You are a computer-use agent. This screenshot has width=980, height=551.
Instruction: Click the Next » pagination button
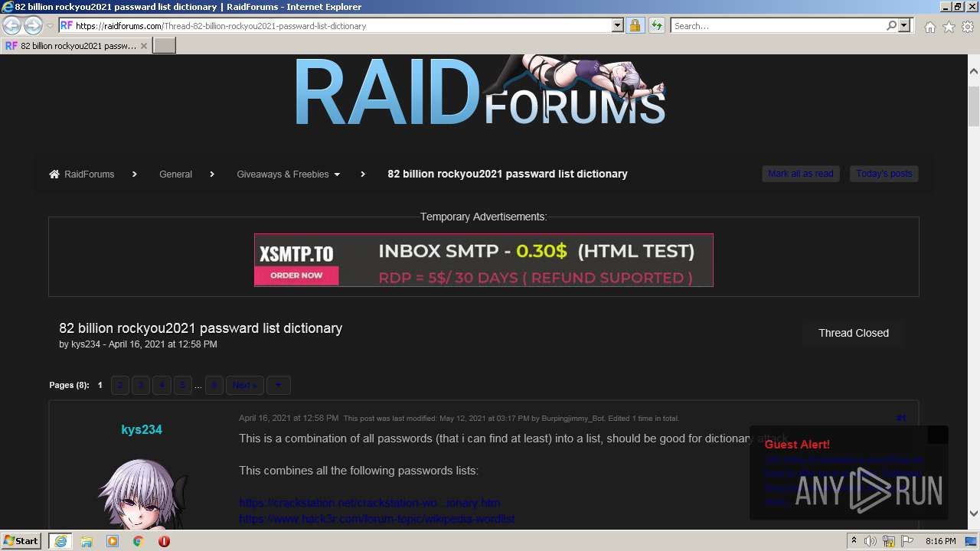coord(245,385)
